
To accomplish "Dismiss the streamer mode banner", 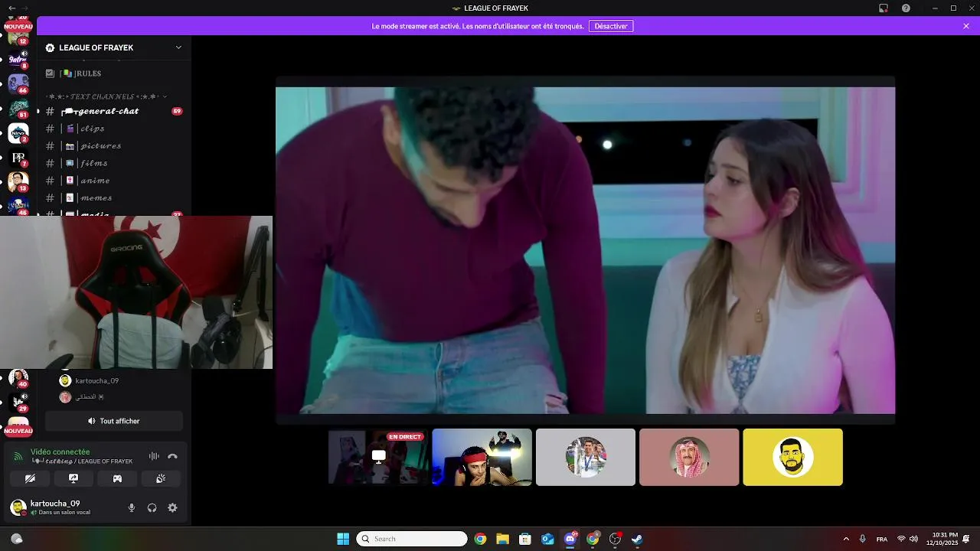I will click(966, 26).
